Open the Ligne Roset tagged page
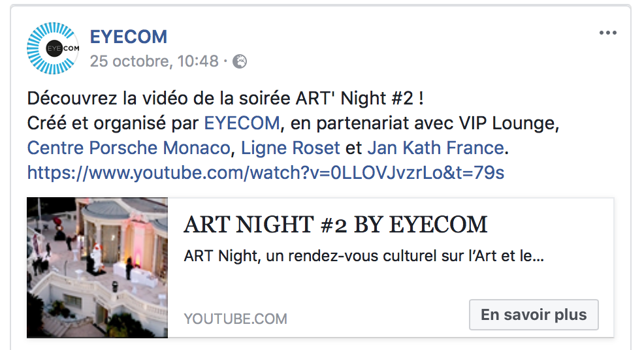644x350 pixels. point(291,148)
